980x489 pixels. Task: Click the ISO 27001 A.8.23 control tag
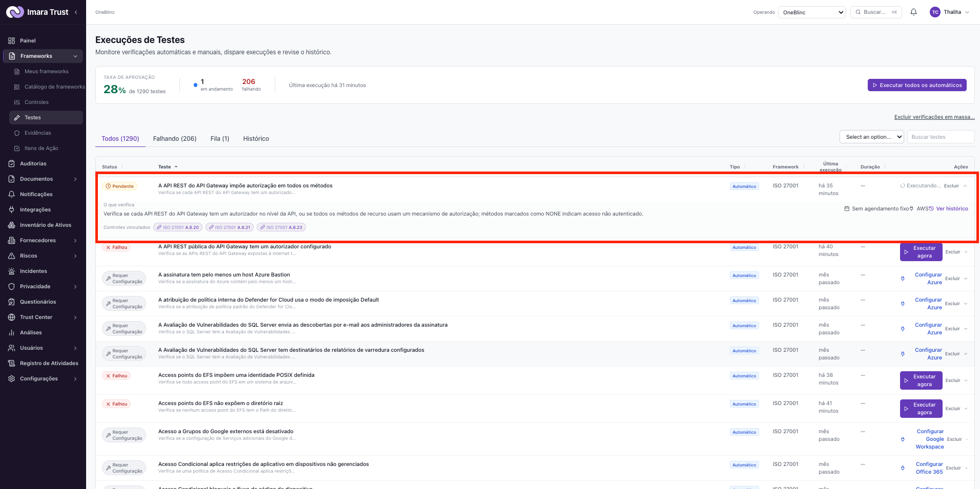click(x=281, y=227)
